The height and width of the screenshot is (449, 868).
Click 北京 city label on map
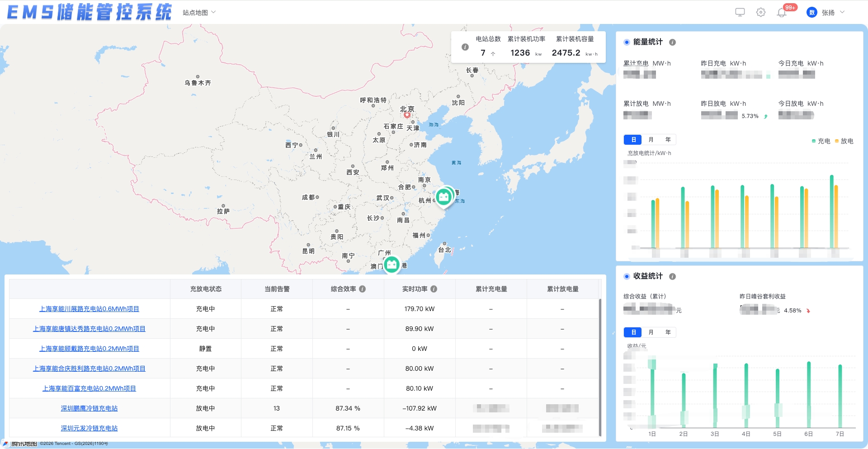coord(407,109)
